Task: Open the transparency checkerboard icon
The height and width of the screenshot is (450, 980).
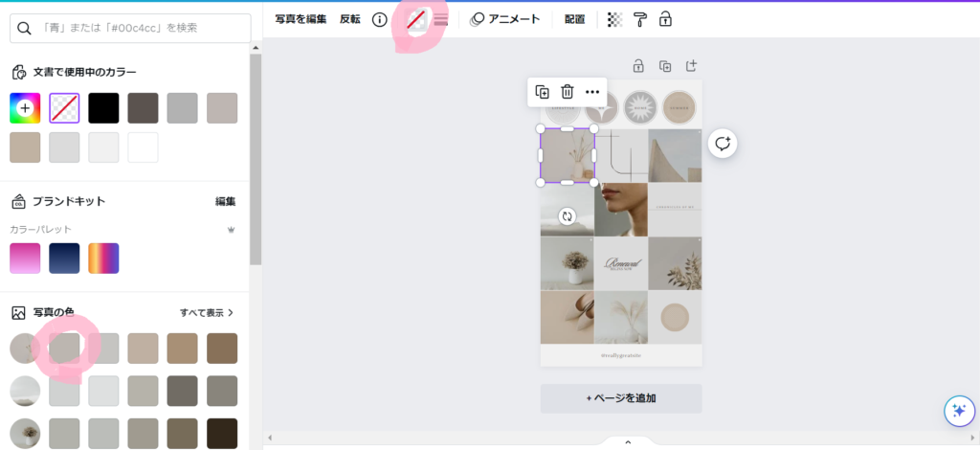Action: point(615,19)
